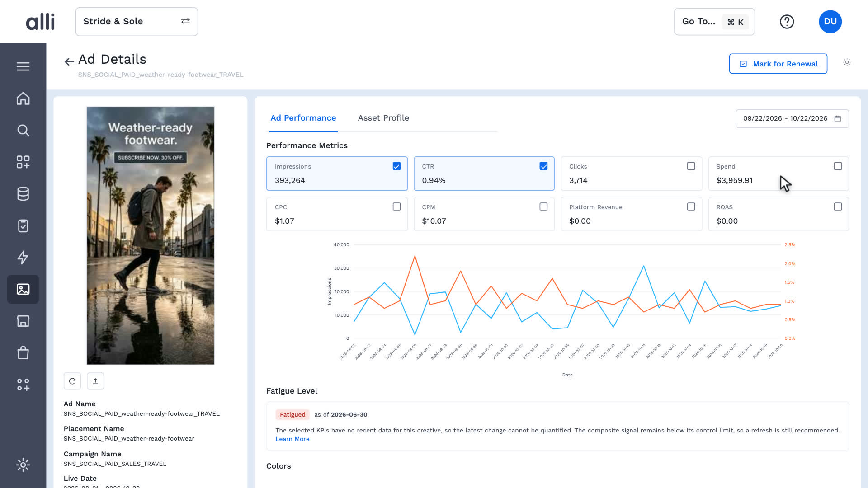Uncheck the Impressions metric checkbox
The height and width of the screenshot is (488, 868).
point(396,166)
